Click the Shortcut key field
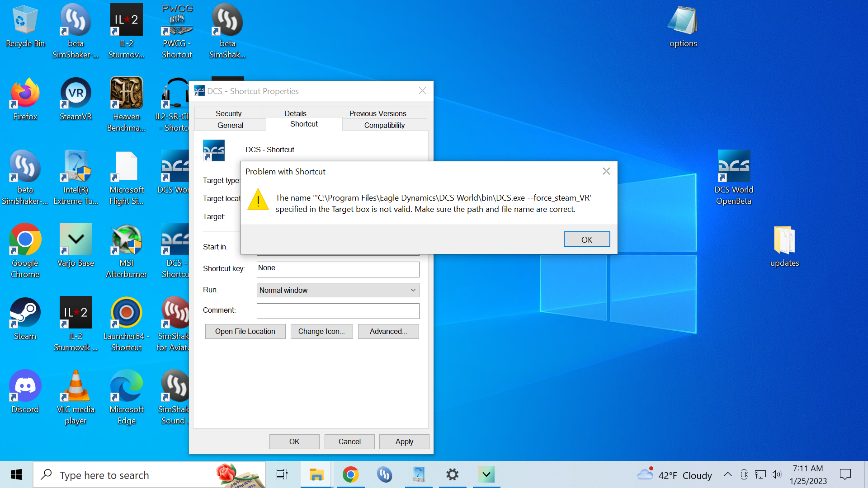This screenshot has height=488, width=868. pyautogui.click(x=338, y=269)
